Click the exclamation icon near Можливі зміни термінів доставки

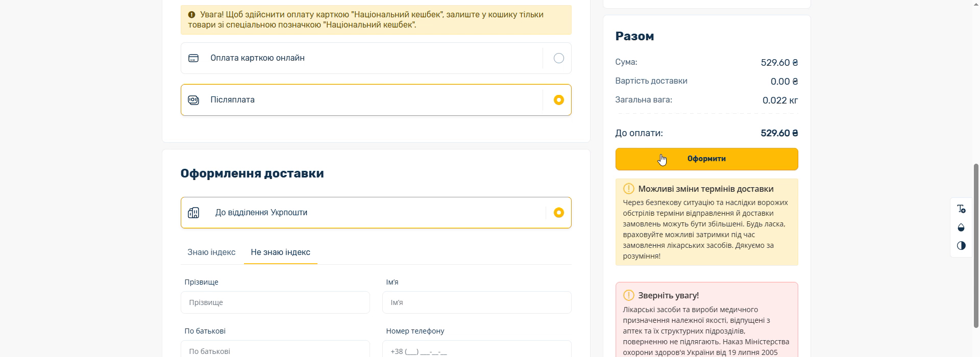tap(629, 189)
